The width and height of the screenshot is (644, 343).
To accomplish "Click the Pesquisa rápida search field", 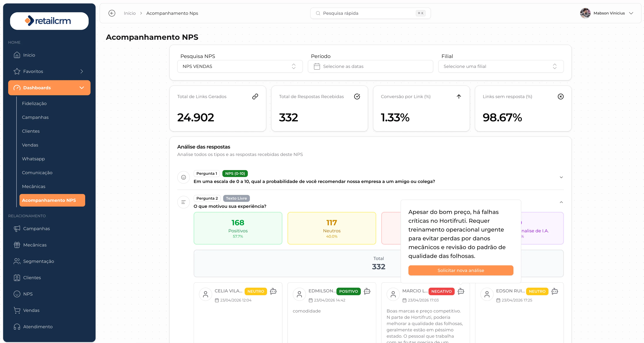I will pos(370,13).
